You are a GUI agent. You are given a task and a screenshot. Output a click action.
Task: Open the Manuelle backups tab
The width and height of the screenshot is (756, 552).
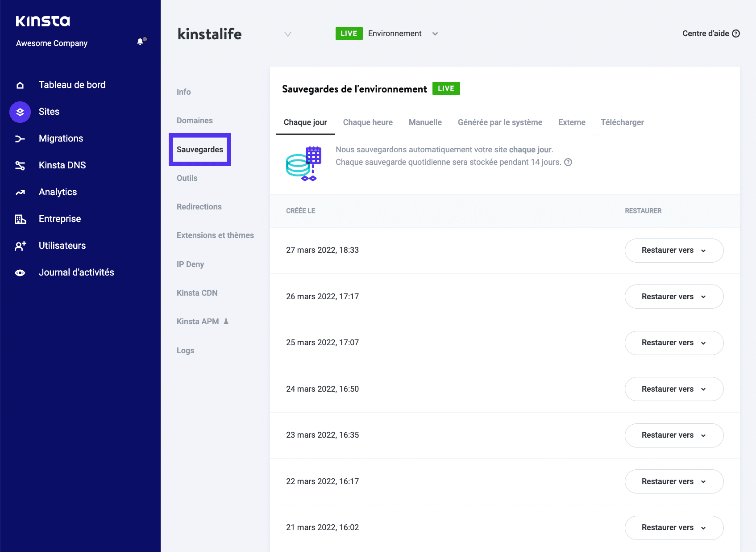[425, 122]
